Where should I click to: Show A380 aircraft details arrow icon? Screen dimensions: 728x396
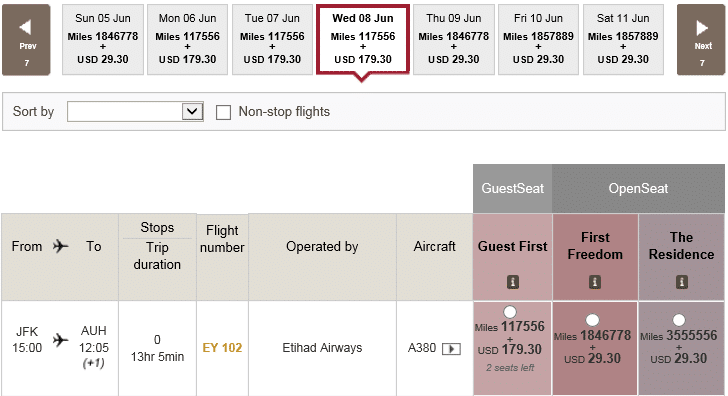click(451, 349)
